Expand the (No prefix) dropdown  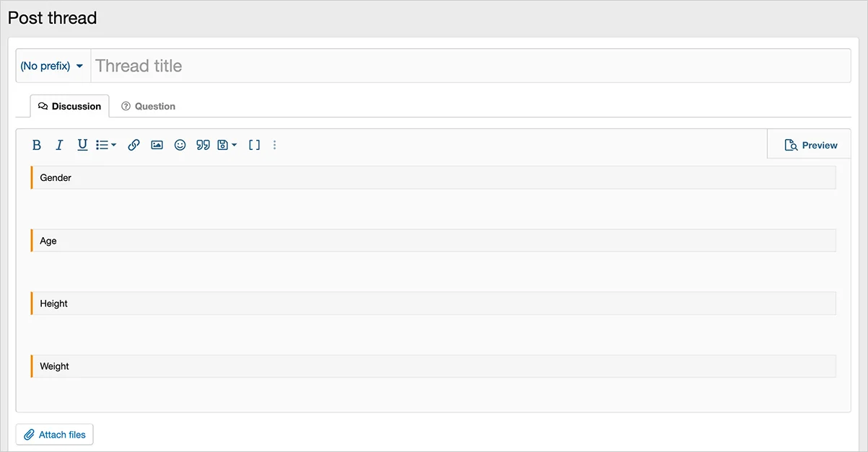click(52, 66)
